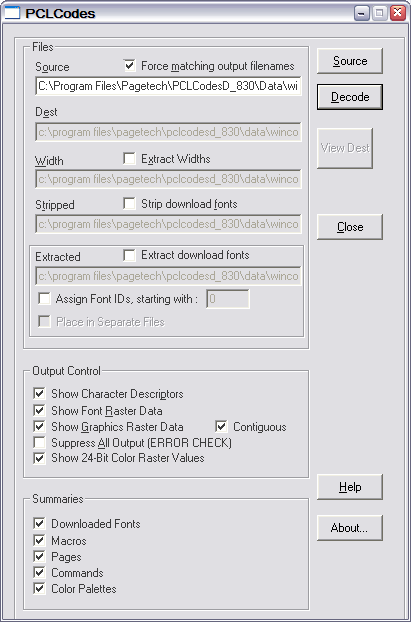Open the Help button
The height and width of the screenshot is (622, 411).
click(350, 487)
